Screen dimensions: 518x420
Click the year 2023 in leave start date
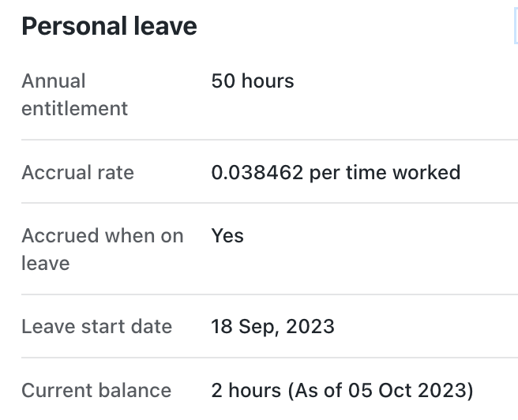point(310,327)
